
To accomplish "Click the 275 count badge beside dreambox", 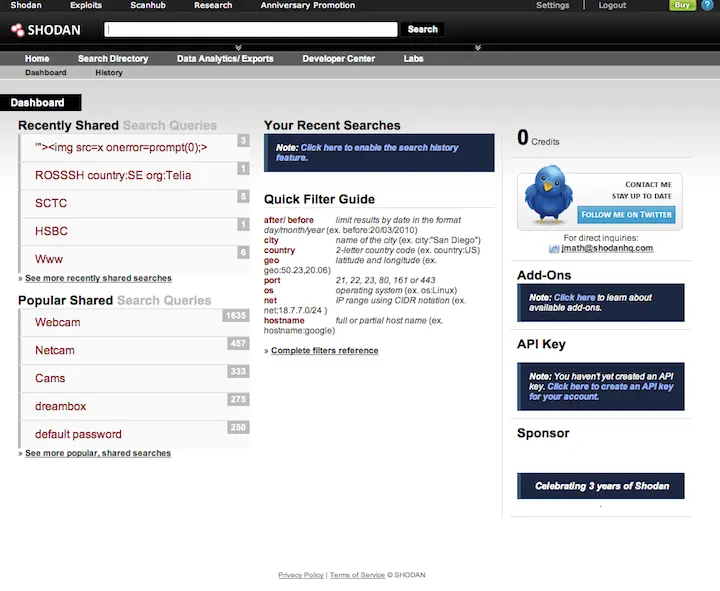I will [238, 399].
